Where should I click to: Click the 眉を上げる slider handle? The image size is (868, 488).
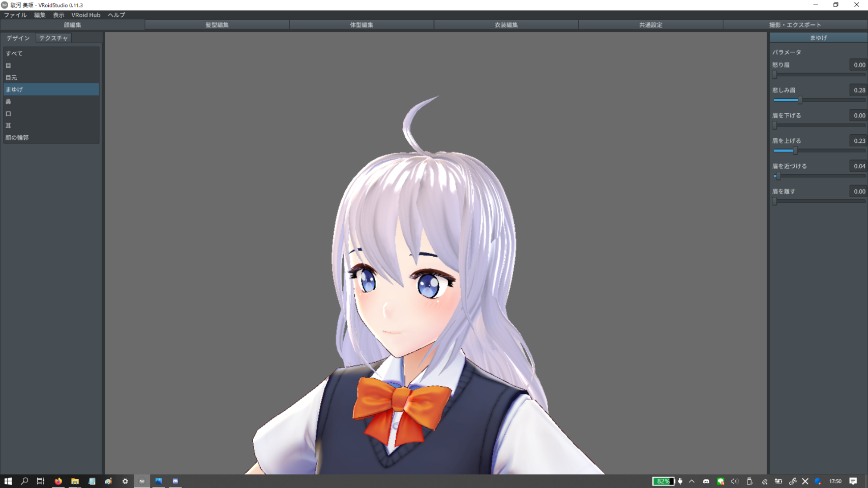coord(795,151)
